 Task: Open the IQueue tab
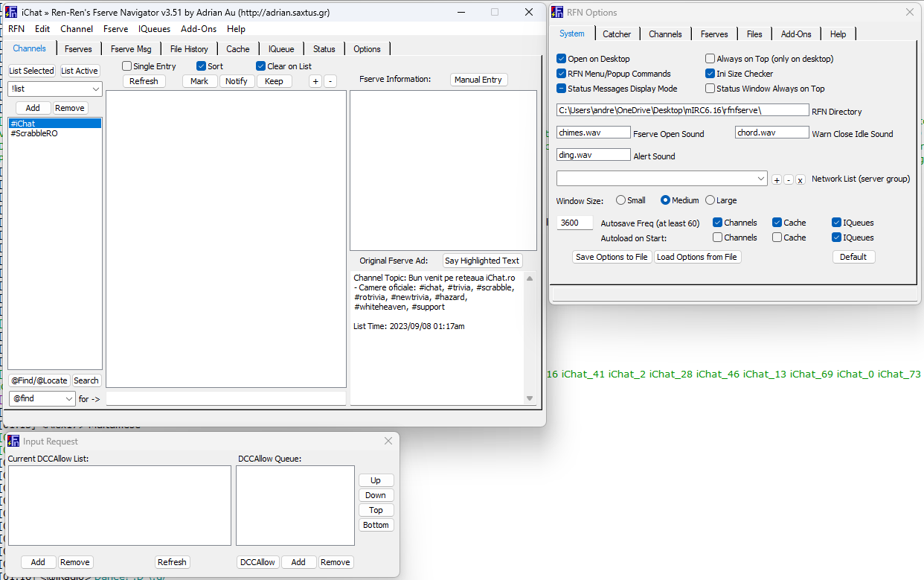[x=281, y=49]
